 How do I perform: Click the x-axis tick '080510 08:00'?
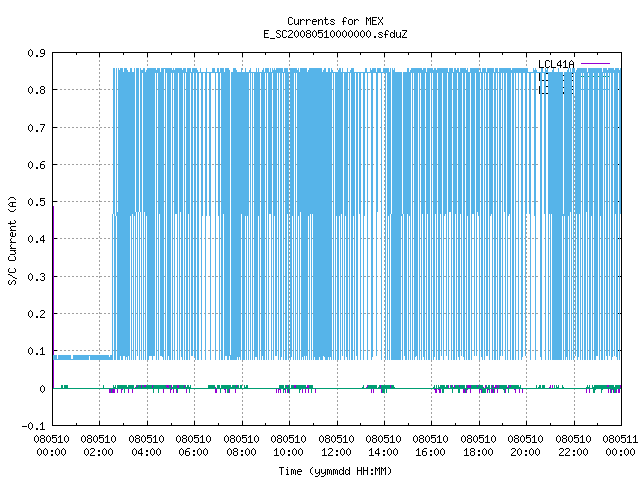pyautogui.click(x=242, y=446)
